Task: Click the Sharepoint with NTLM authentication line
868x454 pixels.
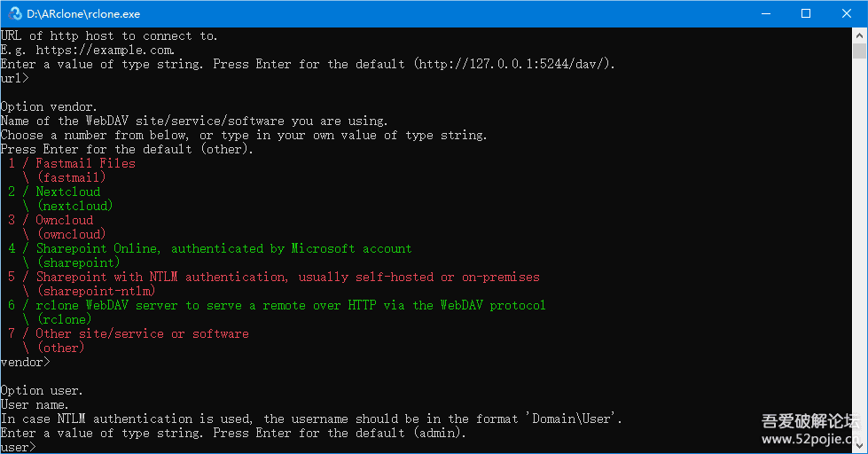Action: pyautogui.click(x=287, y=277)
